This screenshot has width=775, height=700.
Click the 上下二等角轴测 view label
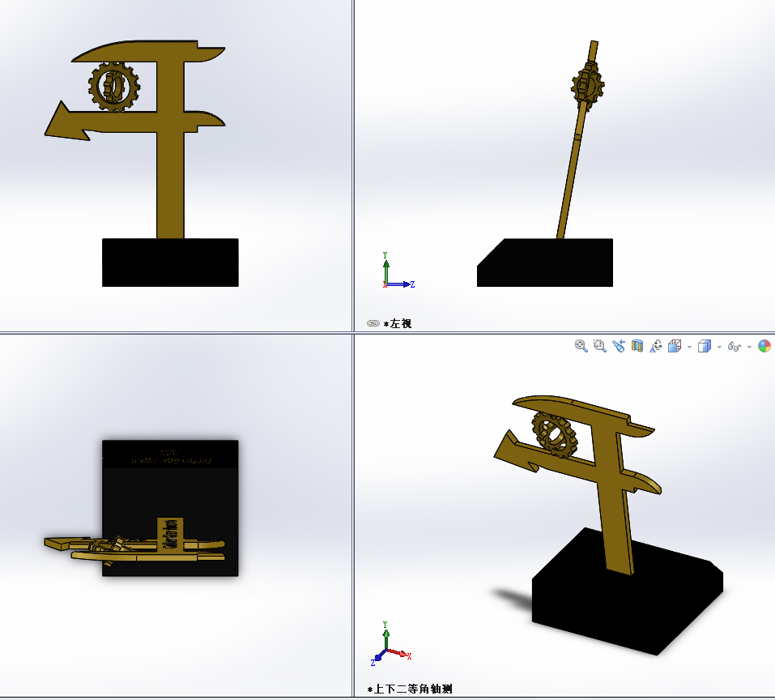410,689
